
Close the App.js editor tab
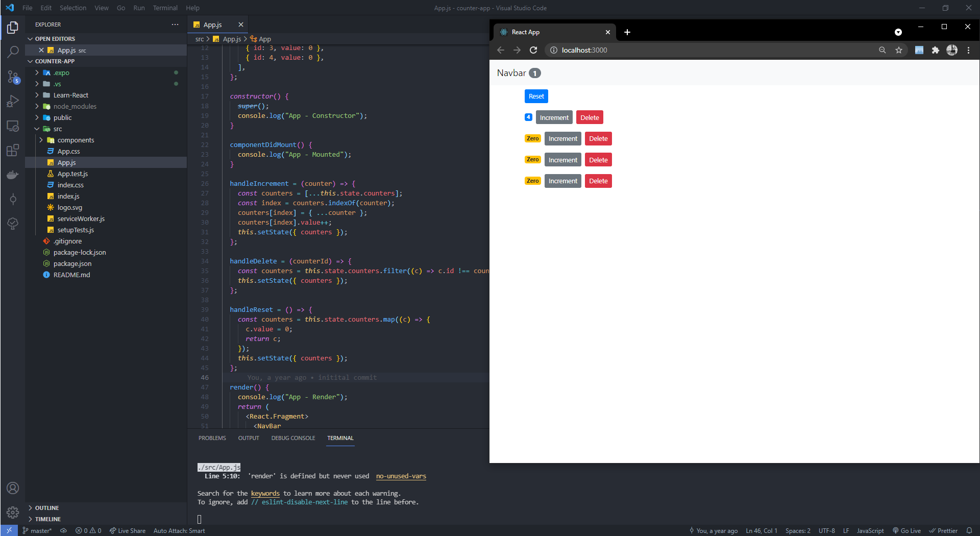pos(241,25)
